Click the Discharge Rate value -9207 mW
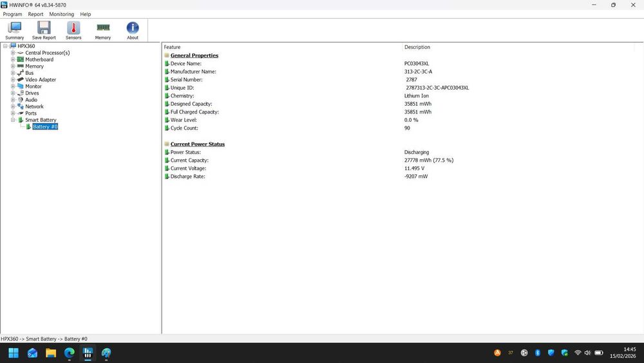The width and height of the screenshot is (644, 363). click(415, 177)
